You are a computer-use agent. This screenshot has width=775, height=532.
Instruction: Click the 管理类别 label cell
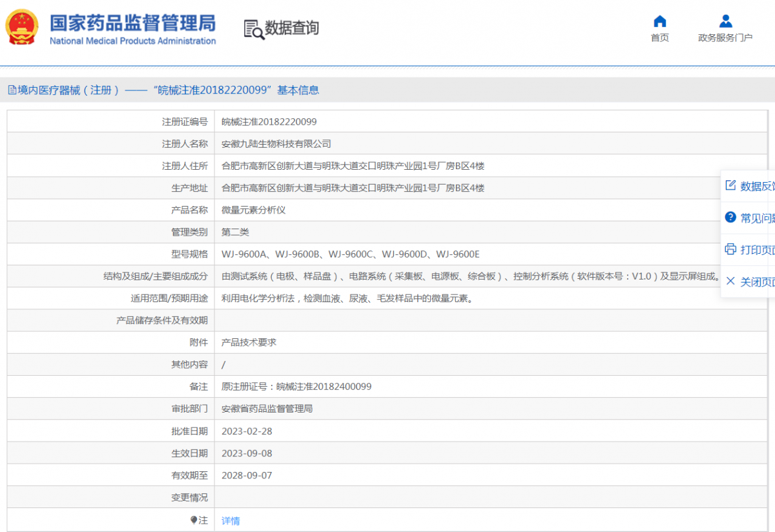coord(111,232)
